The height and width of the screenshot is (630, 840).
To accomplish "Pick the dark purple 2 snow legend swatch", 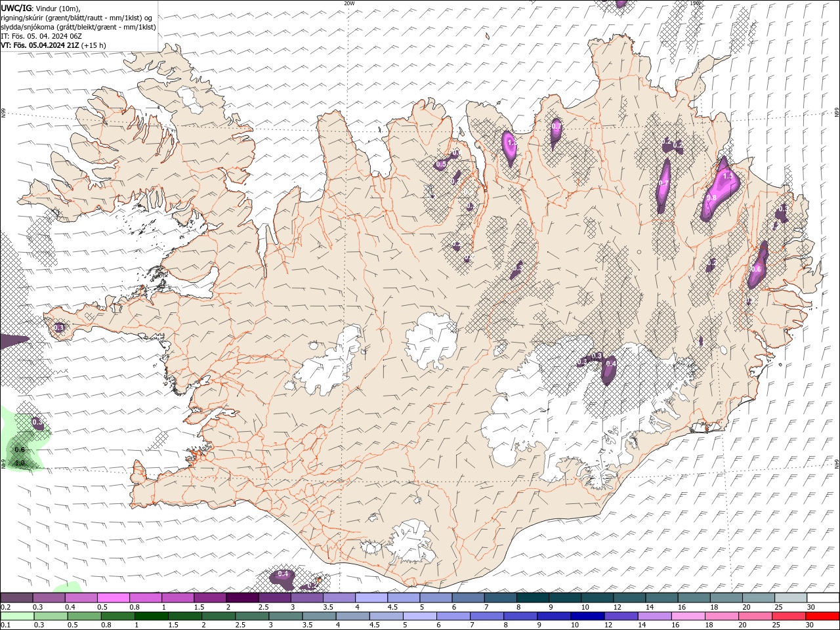I will (242, 598).
